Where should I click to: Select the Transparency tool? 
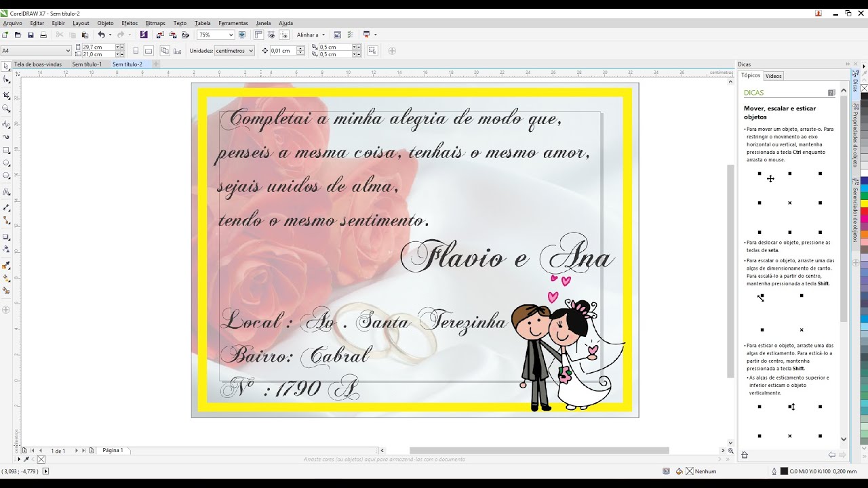[x=6, y=249]
